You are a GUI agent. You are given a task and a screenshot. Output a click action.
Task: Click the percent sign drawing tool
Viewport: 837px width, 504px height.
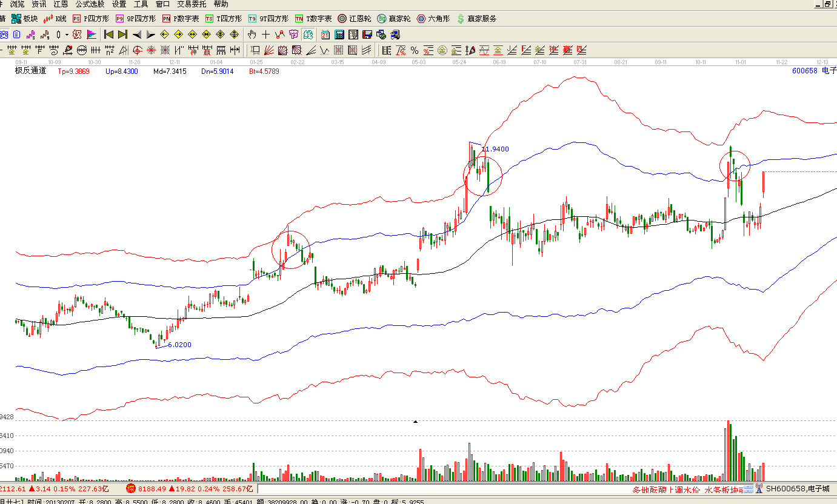(415, 50)
